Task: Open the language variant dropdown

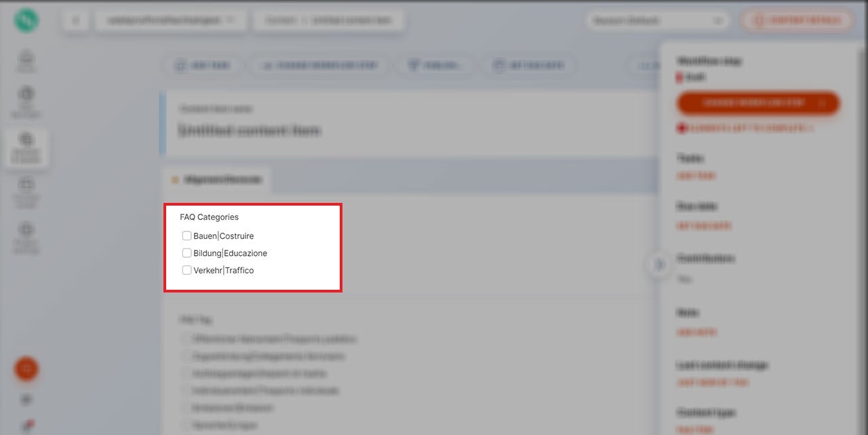Action: pyautogui.click(x=656, y=20)
